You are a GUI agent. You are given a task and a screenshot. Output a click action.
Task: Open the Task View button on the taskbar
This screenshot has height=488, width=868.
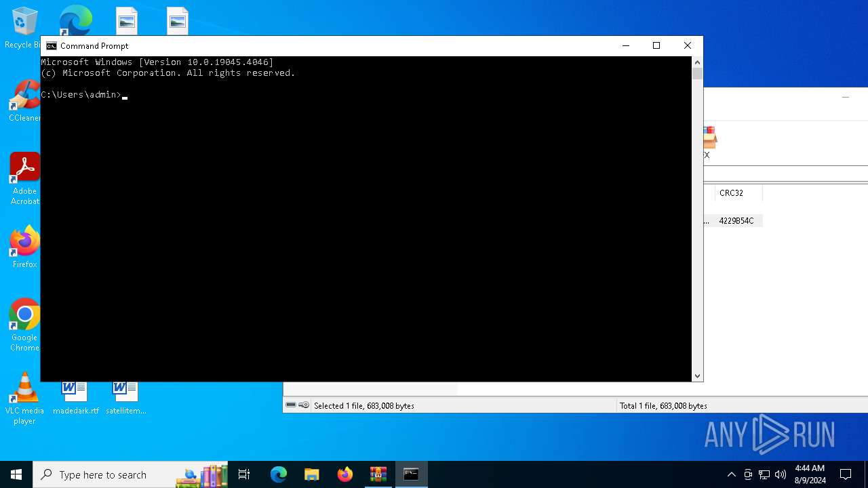coord(244,474)
